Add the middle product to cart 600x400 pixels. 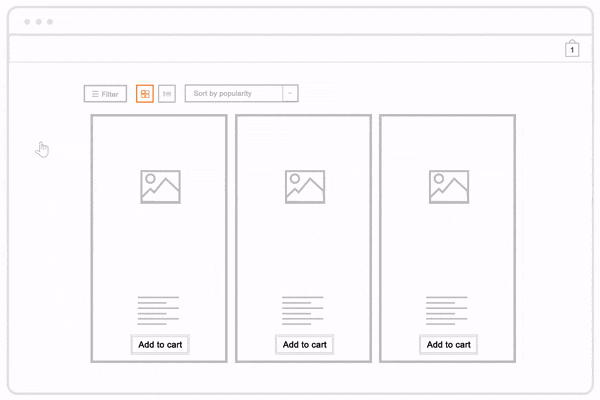point(304,345)
